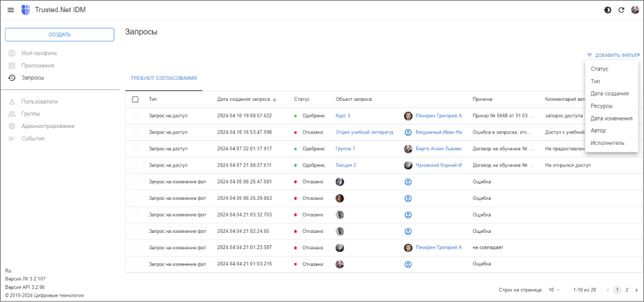Click user icon beside Бездомный Иван
The width and height of the screenshot is (644, 302).
click(408, 132)
